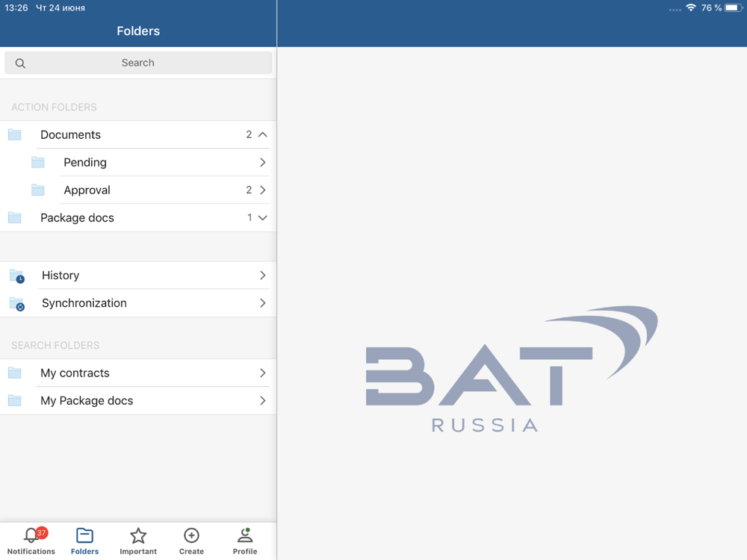Tap the 76 % battery percentage text

711,7
